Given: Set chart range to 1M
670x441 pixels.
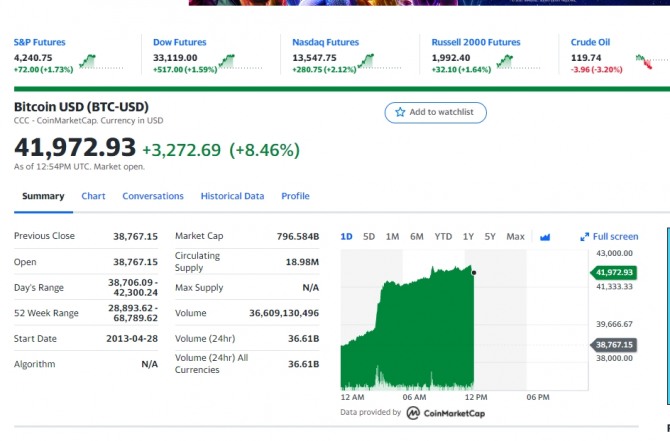Looking at the screenshot, I should click(392, 237).
